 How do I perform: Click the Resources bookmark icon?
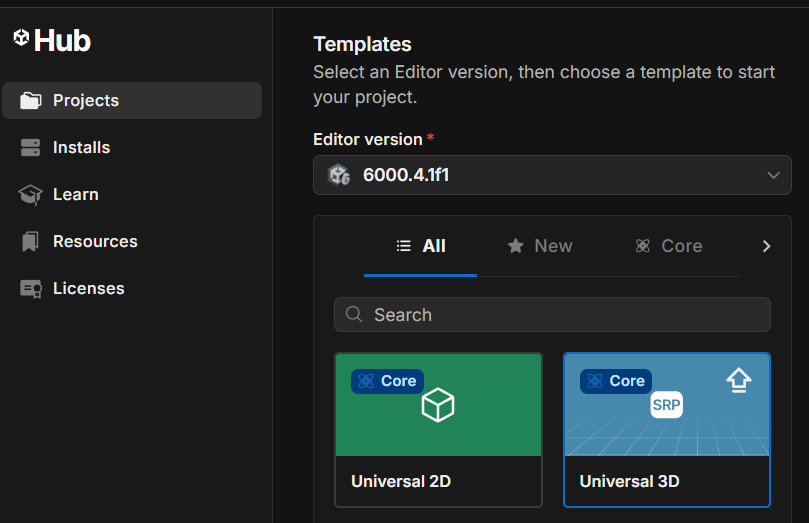point(30,241)
